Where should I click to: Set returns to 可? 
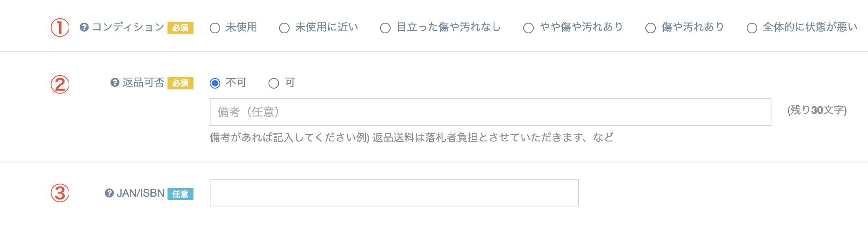click(x=274, y=83)
